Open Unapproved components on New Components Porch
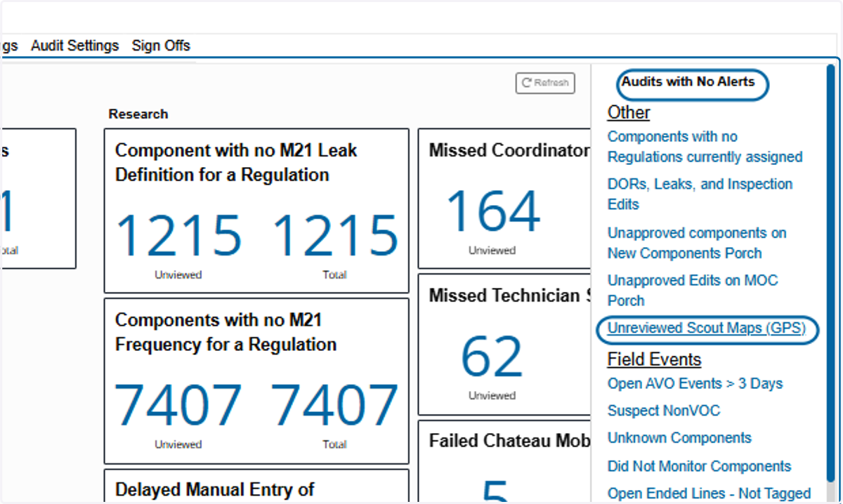The height and width of the screenshot is (504, 843). [x=697, y=243]
